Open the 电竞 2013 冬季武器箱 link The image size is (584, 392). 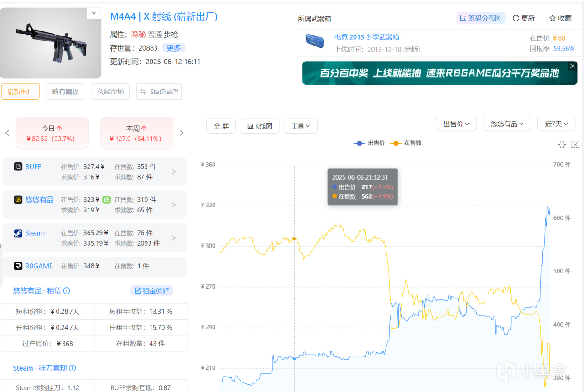[367, 37]
